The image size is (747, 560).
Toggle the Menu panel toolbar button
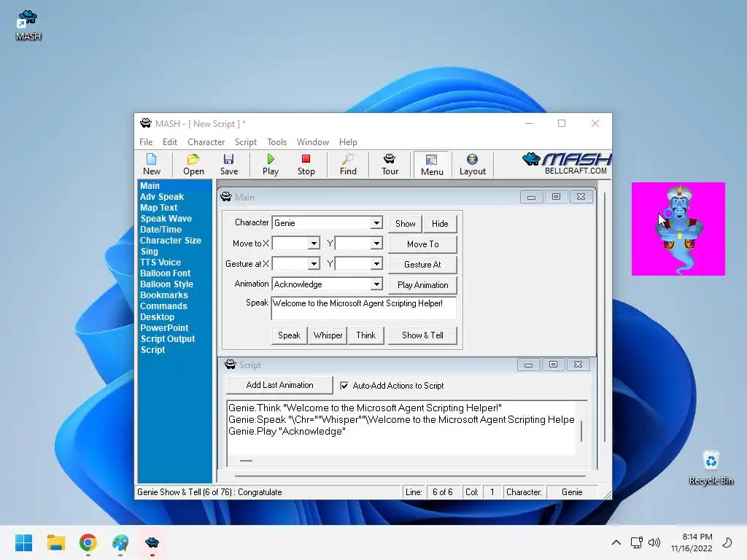432,165
